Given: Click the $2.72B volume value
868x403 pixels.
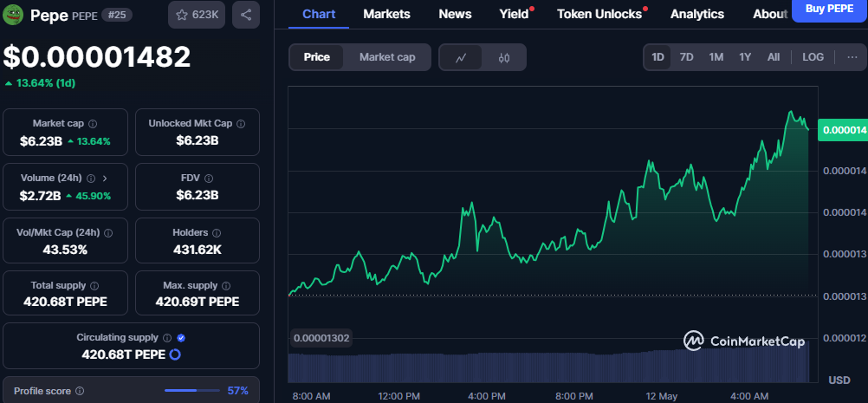Looking at the screenshot, I should (41, 195).
